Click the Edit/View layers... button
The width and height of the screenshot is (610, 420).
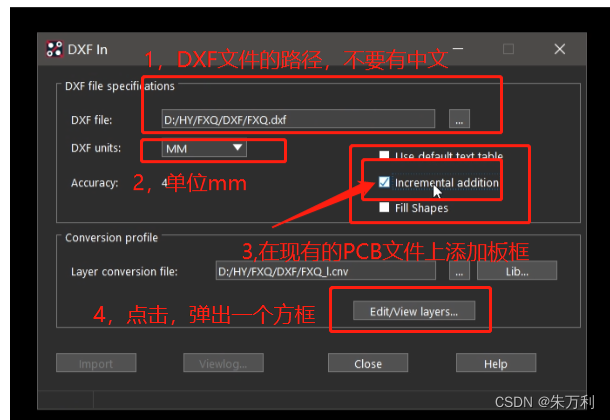point(414,311)
